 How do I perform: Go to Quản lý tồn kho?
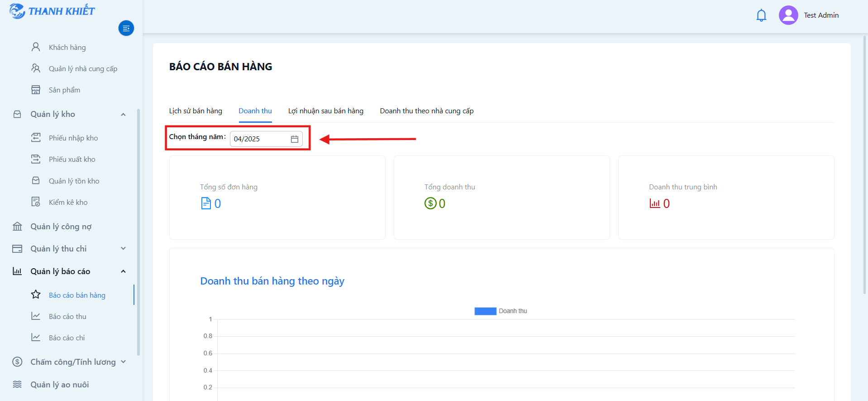[x=74, y=181]
